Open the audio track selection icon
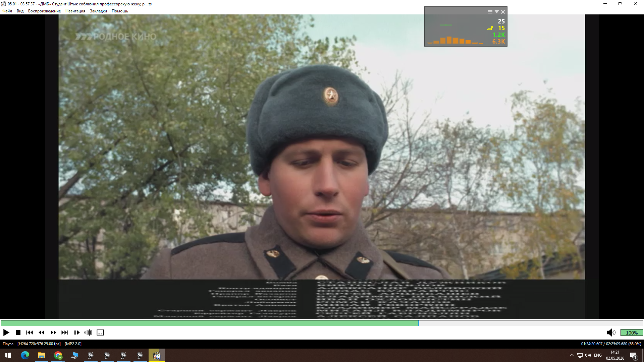The width and height of the screenshot is (644, 362). point(88,333)
